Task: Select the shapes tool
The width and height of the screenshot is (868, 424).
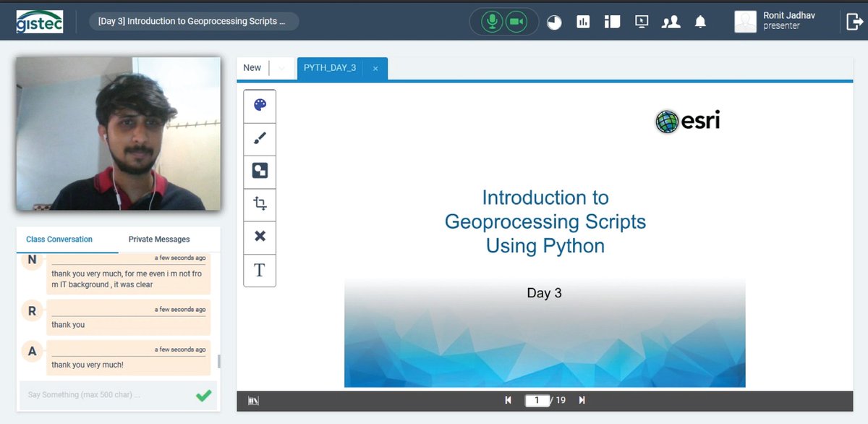Action: click(x=260, y=171)
